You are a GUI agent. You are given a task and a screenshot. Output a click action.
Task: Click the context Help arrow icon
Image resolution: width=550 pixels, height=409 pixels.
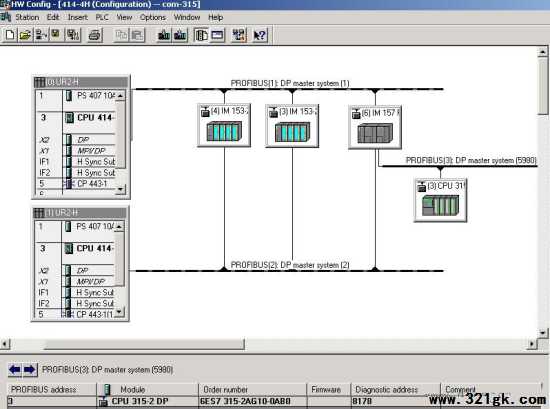tap(260, 35)
